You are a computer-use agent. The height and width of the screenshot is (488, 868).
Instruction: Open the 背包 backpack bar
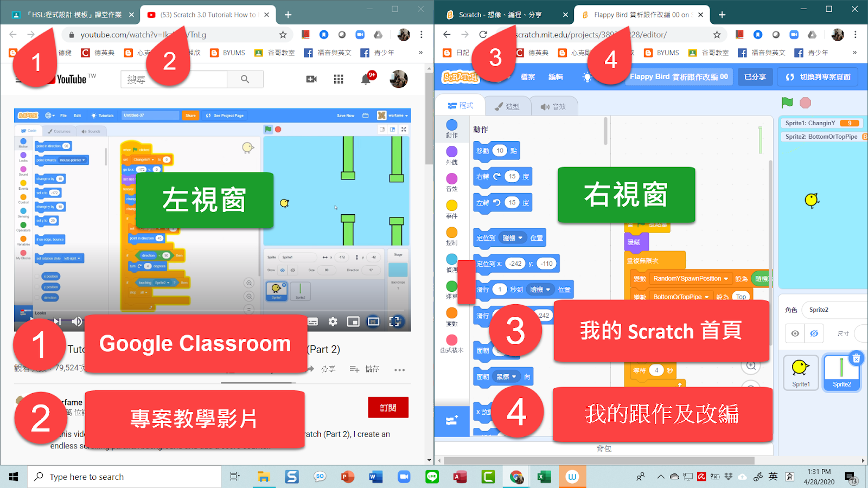pyautogui.click(x=604, y=448)
